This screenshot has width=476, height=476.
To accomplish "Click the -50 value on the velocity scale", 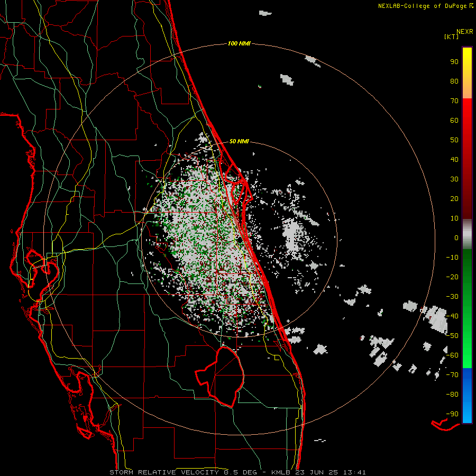I will point(452,336).
